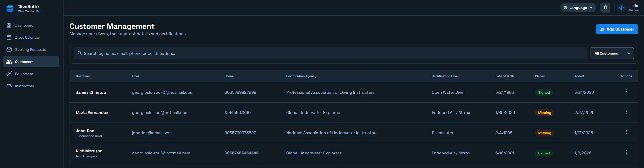The image size is (644, 168).
Task: Open actions menu for Nick Morrison
Action: pos(627,152)
